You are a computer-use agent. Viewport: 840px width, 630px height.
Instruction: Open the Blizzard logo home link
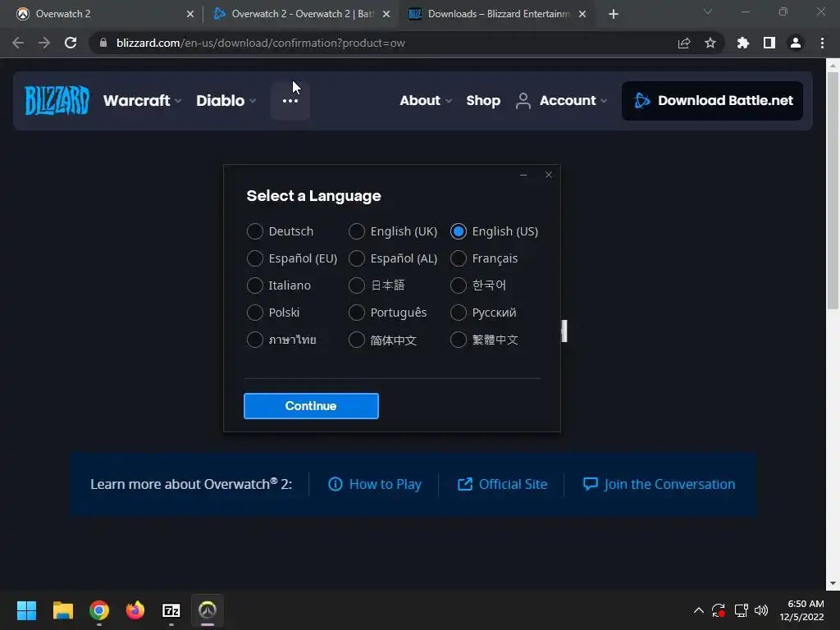pyautogui.click(x=57, y=101)
